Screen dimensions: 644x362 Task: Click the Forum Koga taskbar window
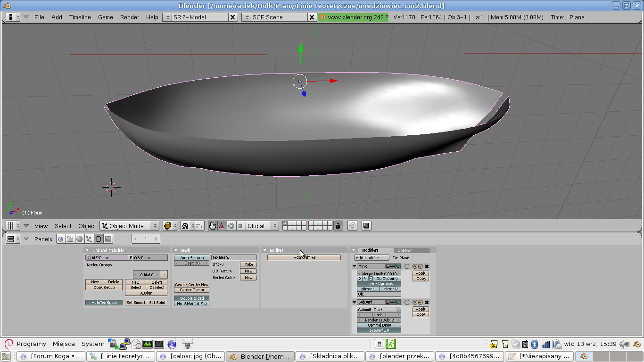(51, 356)
